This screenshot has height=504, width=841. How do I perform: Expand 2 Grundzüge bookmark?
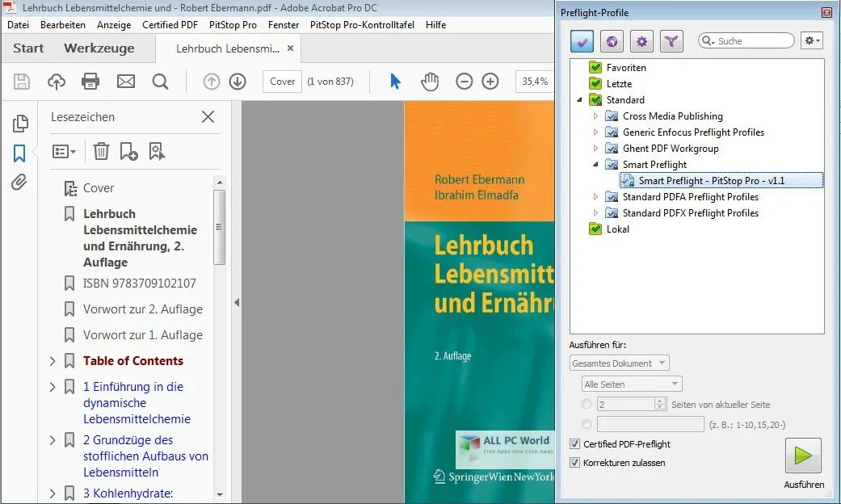53,440
